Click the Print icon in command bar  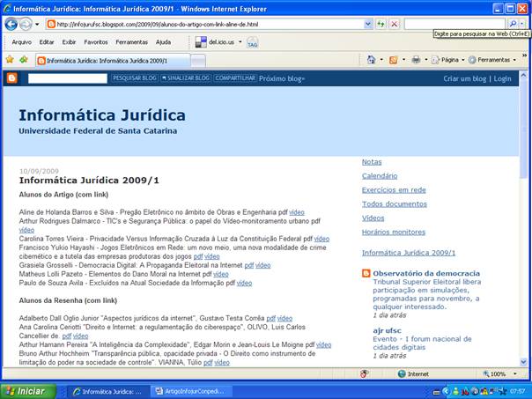416,60
